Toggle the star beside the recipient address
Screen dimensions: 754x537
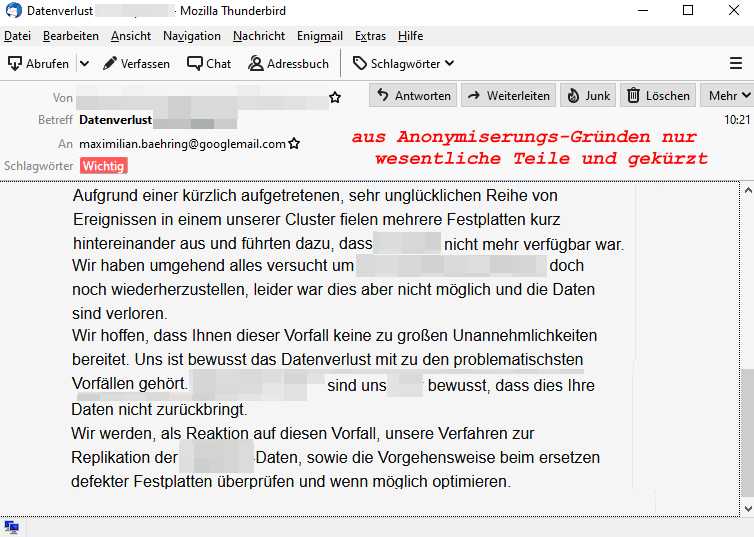click(x=294, y=144)
